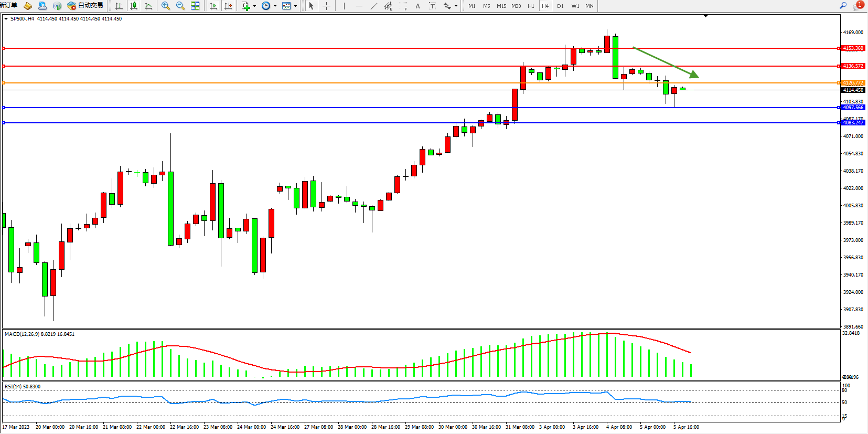868x434 pixels.
Task: Click the chart shift marker triangle
Action: [x=705, y=16]
